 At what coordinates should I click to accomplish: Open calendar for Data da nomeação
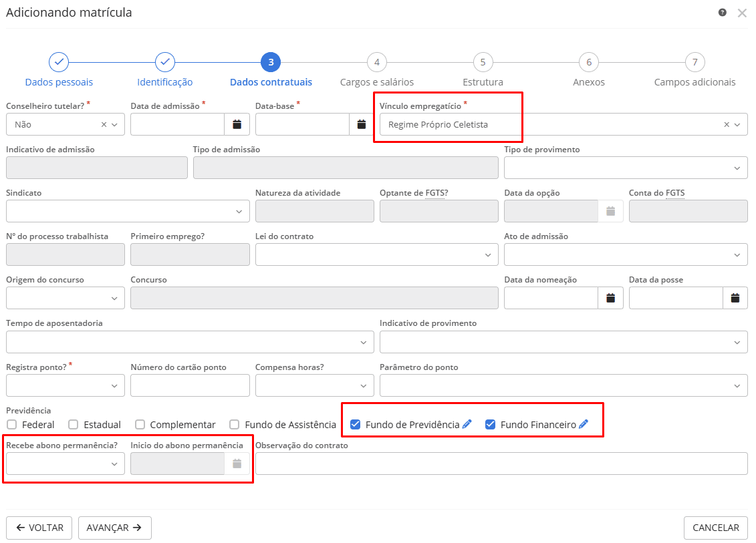610,298
